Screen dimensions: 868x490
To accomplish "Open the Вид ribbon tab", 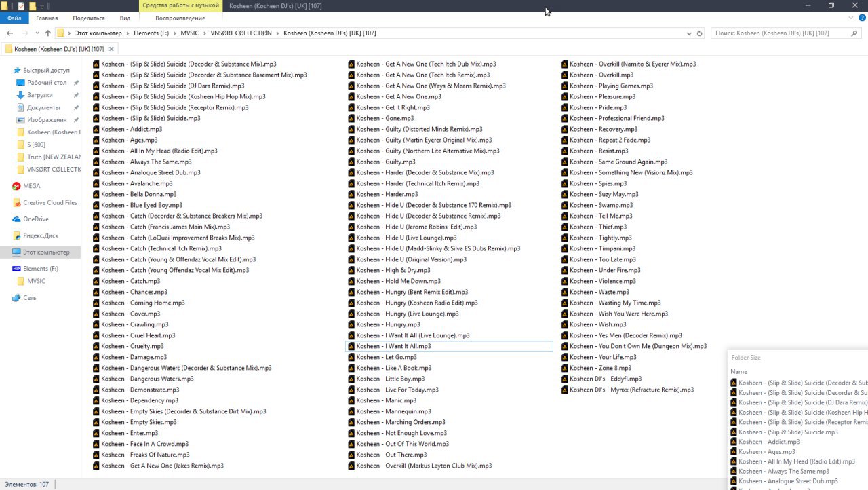I will point(125,18).
